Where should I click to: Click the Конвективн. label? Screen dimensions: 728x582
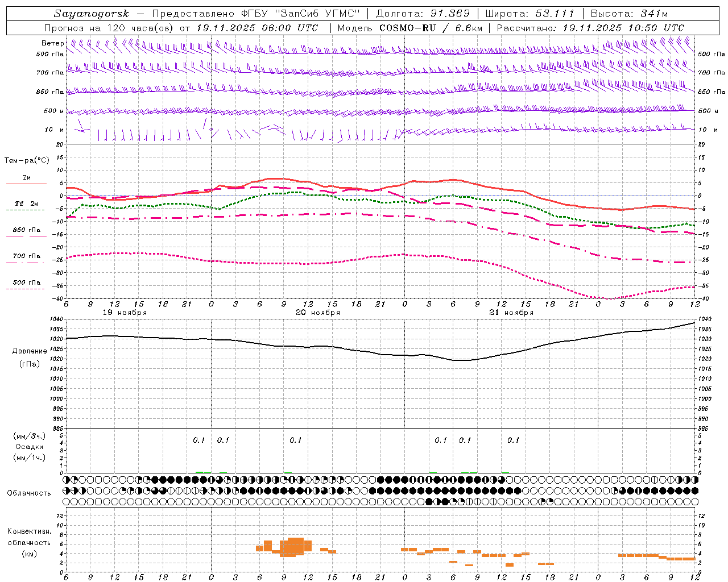[30, 531]
